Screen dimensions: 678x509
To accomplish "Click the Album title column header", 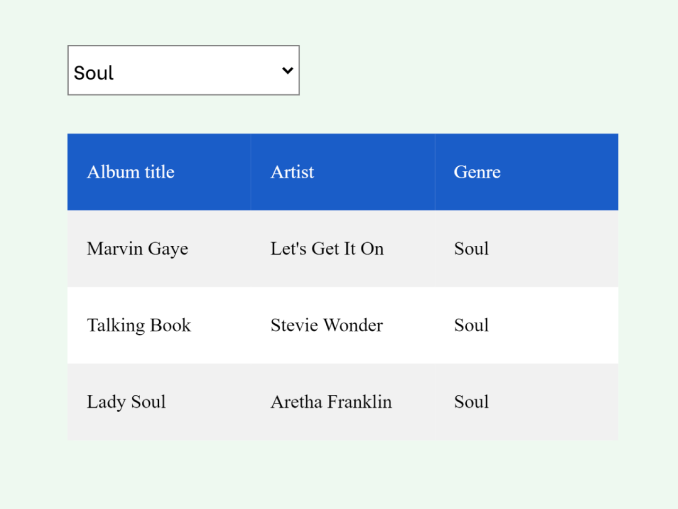I will click(131, 172).
